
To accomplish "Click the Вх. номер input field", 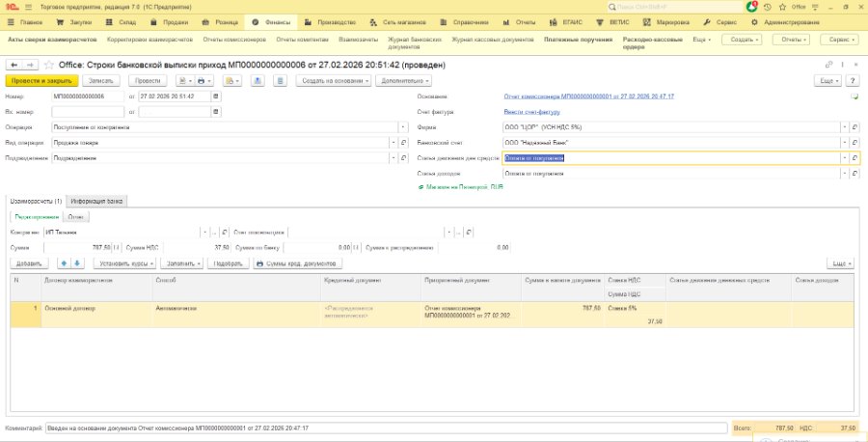I will tap(88, 112).
